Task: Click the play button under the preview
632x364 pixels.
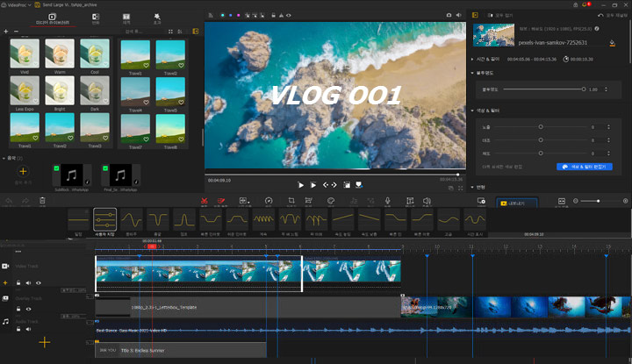Action: [300, 185]
